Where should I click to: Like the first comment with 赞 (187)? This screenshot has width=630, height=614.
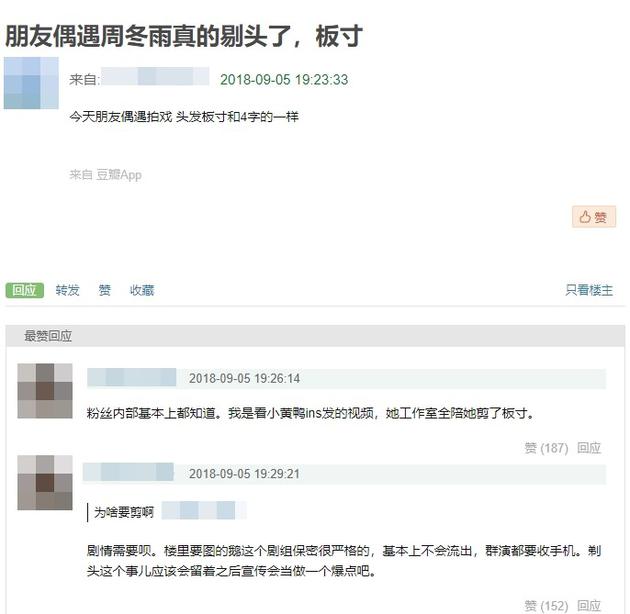coord(546,448)
